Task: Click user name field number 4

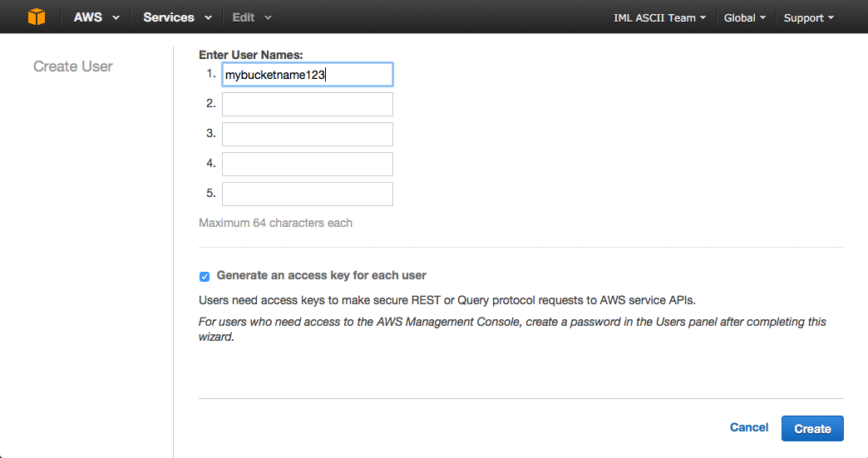Action: point(308,164)
